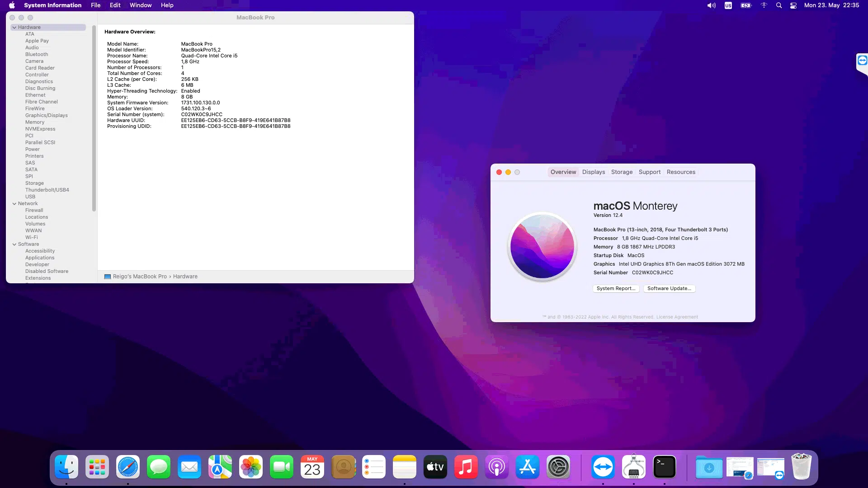The image size is (868, 488).
Task: Click the Hardware UUID value
Action: pyautogui.click(x=236, y=121)
